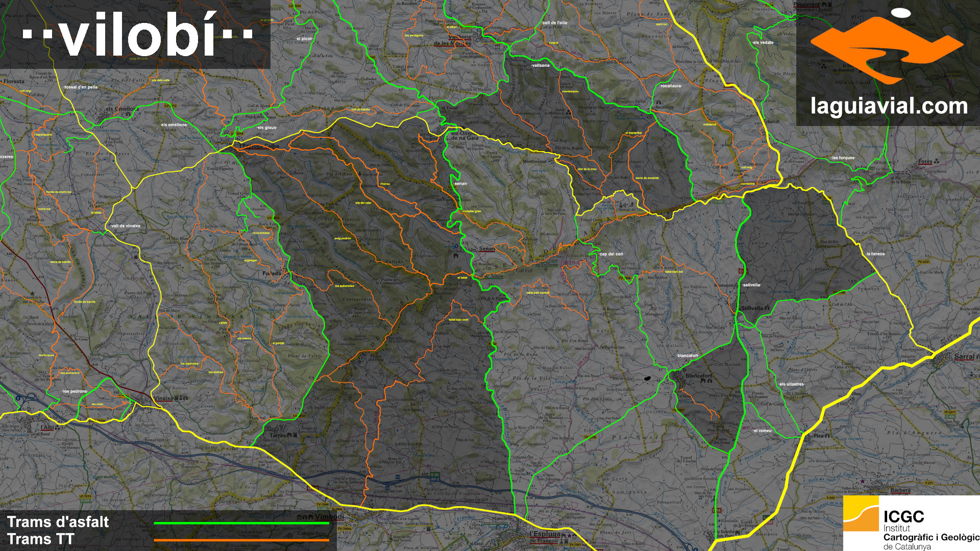Click the 'els omellons' white route label
This screenshot has height=551, width=980.
point(174,125)
